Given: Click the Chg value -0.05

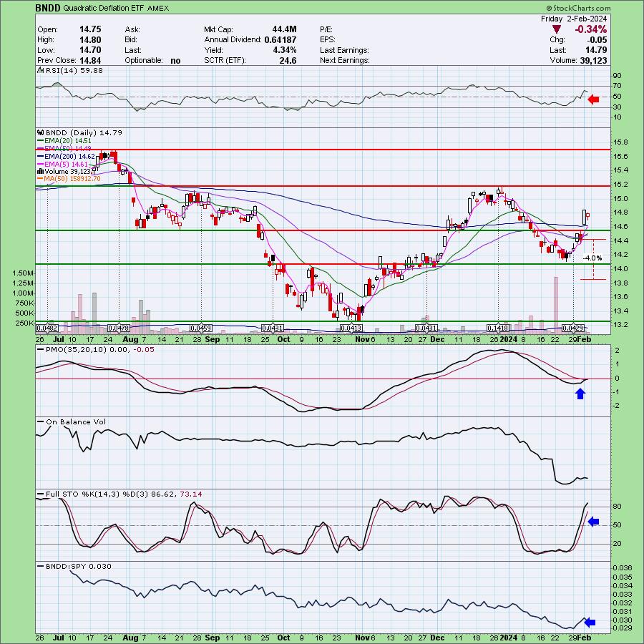Looking at the screenshot, I should point(597,40).
